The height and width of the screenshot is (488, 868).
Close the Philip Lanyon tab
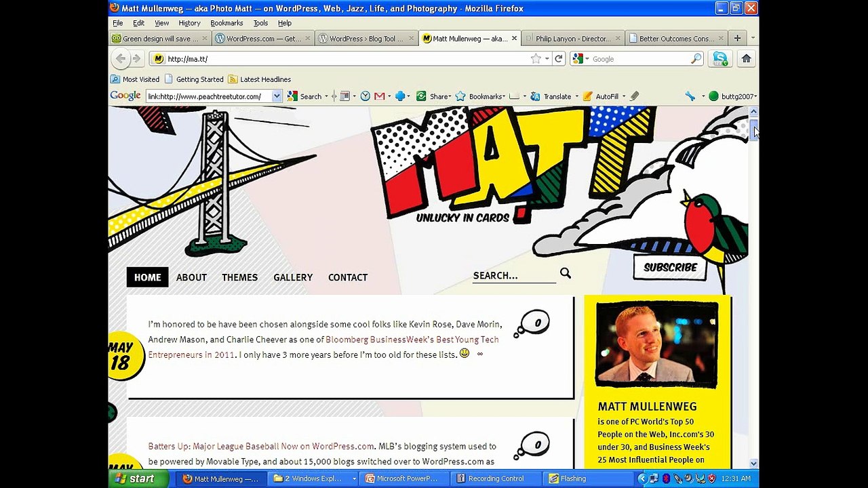click(x=618, y=39)
